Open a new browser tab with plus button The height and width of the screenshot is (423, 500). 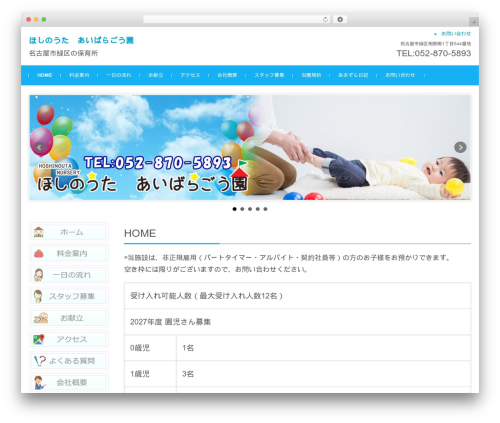[x=474, y=22]
